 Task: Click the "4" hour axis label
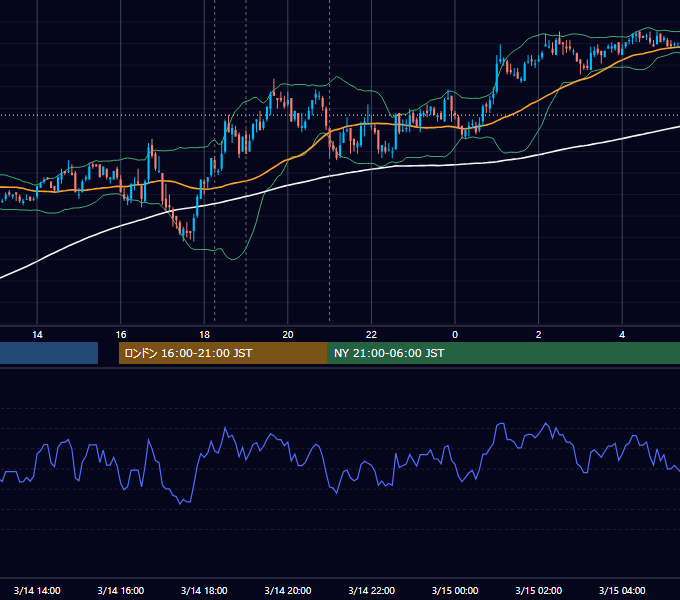(x=622, y=335)
